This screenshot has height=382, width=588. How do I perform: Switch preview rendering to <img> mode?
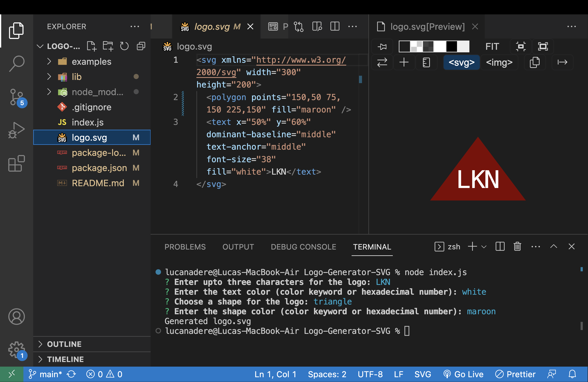click(499, 62)
